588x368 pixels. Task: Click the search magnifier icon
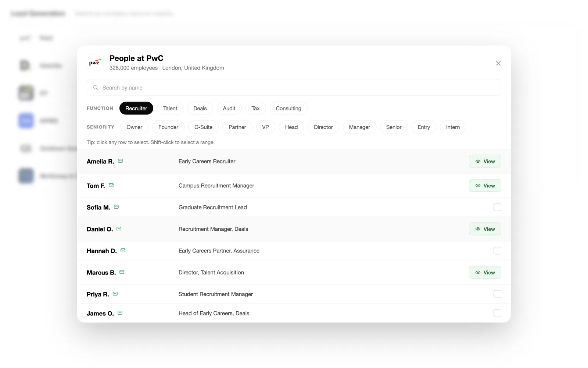point(96,88)
